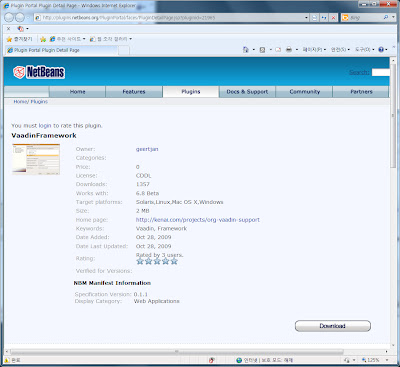Click the Bing search input box

tap(366, 18)
